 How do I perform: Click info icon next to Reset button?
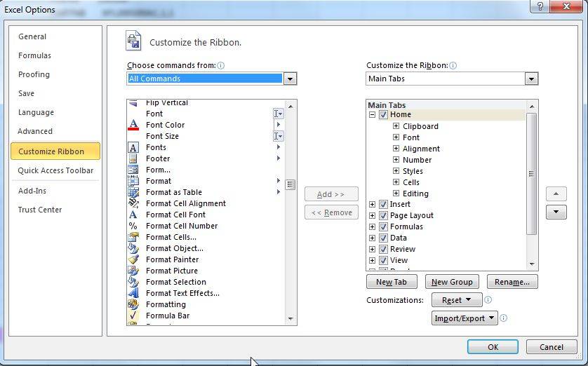488,299
